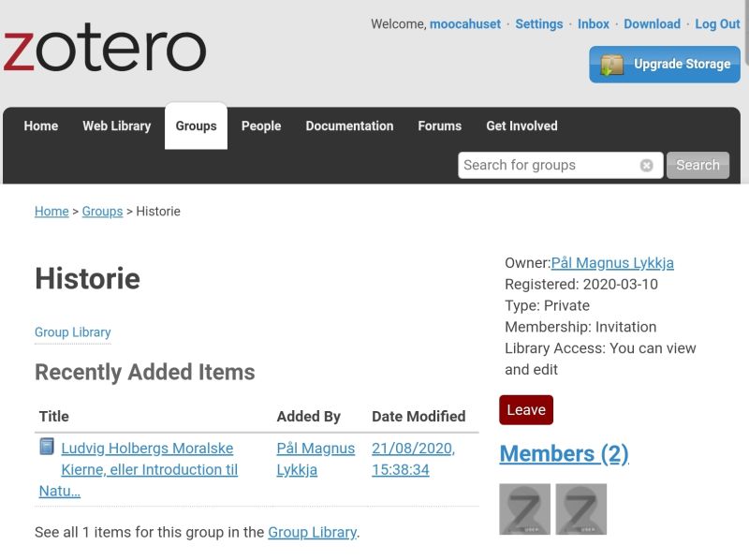
Task: Click Log Out link
Action: coord(717,24)
